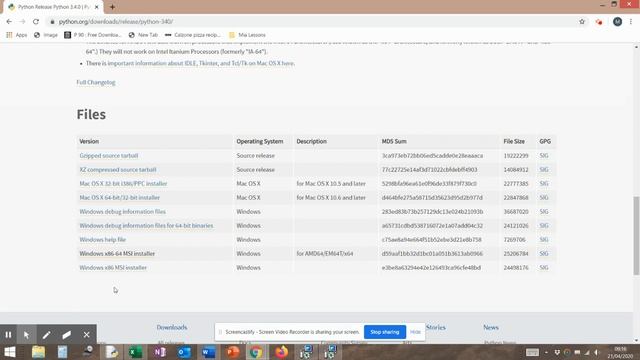640x360 pixels.
Task: Open the Image bookmark
Action: pos(46,35)
